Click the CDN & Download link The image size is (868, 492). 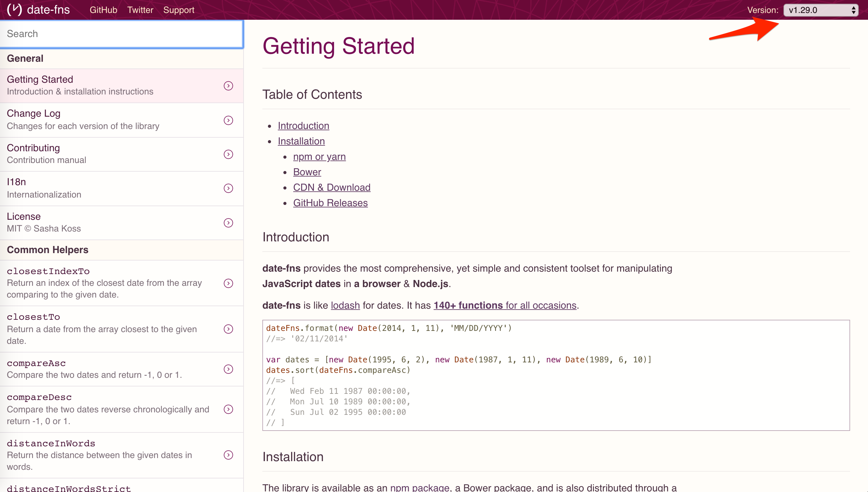[332, 187]
